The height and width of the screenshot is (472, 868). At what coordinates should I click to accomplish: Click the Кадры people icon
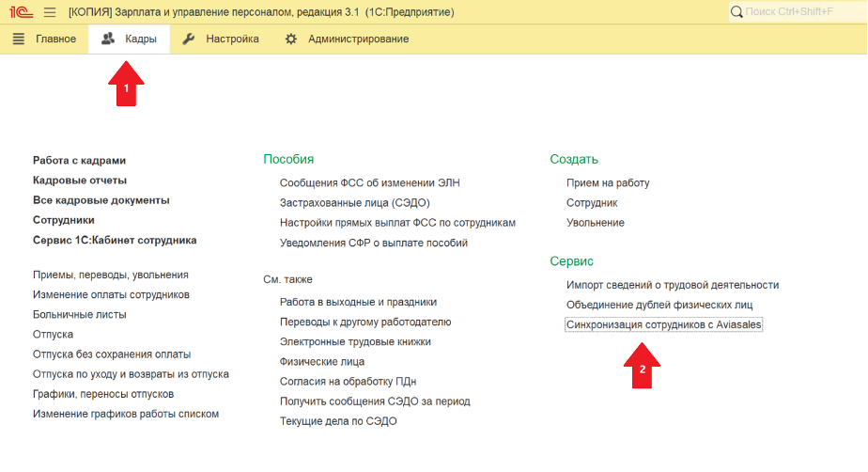click(108, 39)
